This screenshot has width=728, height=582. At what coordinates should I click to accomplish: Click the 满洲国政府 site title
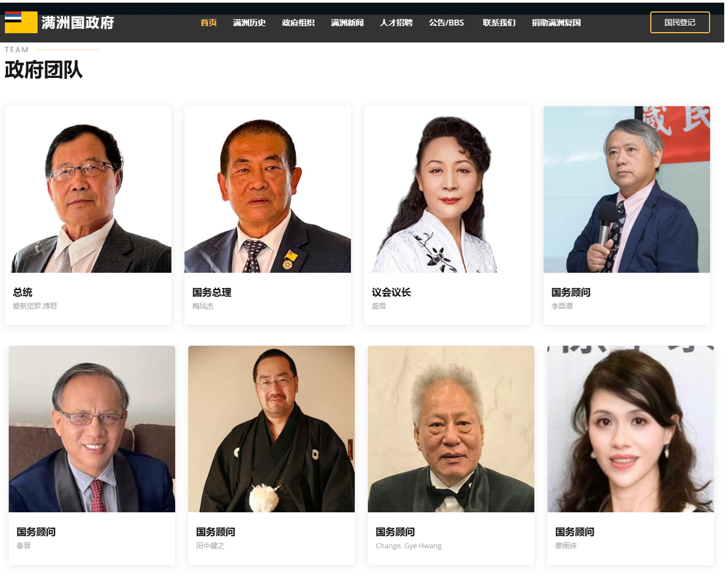78,22
